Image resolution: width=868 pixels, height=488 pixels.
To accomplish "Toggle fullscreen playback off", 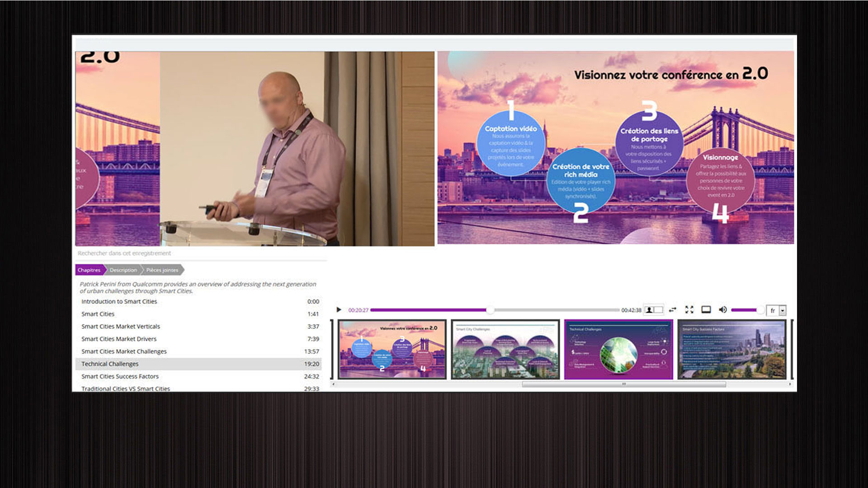I will 689,310.
